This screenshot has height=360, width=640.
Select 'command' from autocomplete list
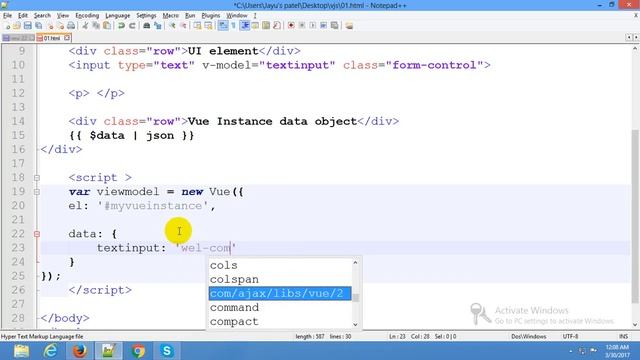tap(234, 307)
